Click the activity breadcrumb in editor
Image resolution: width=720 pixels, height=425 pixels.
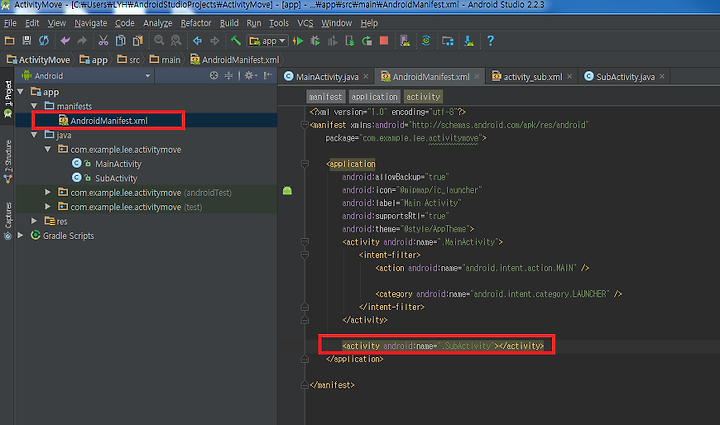[423, 97]
